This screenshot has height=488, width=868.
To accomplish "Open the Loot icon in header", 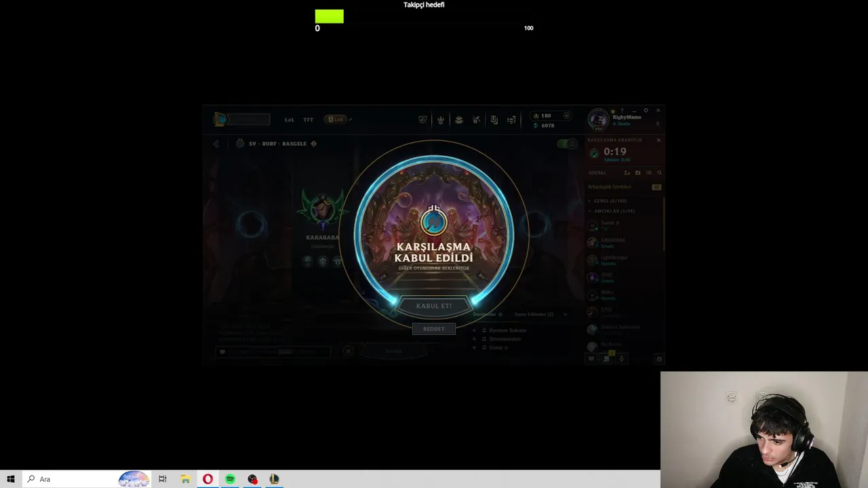I will (494, 120).
